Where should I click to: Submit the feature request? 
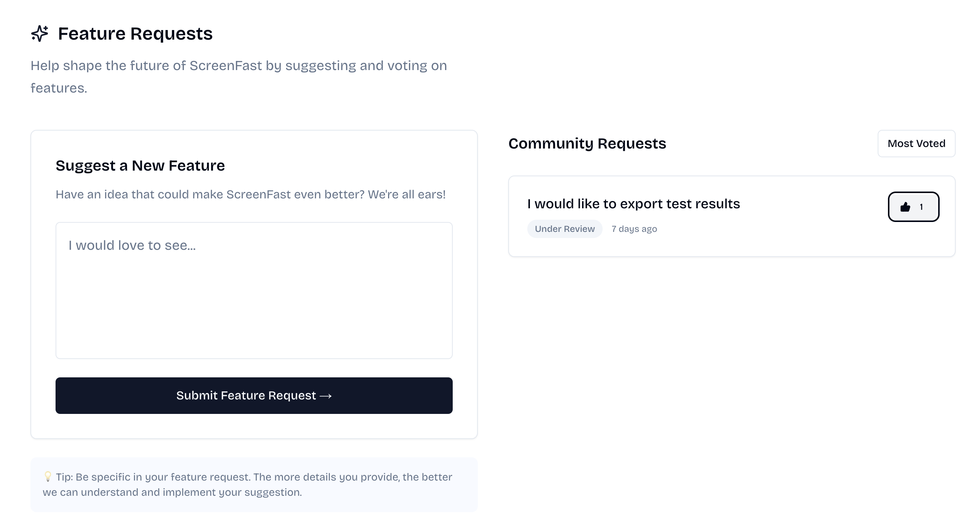coord(254,396)
